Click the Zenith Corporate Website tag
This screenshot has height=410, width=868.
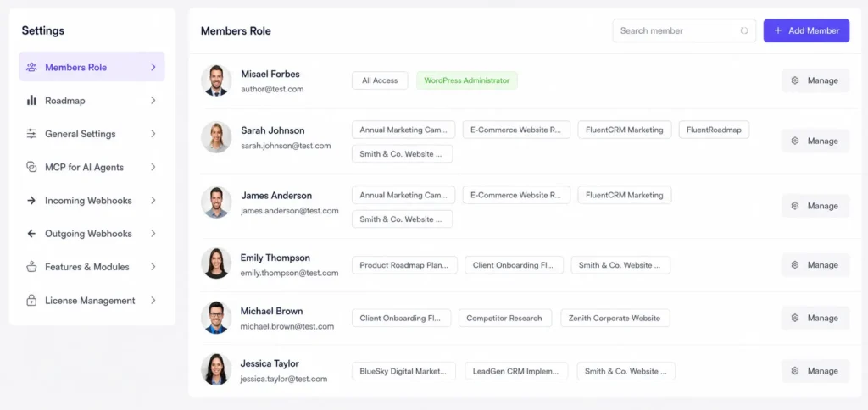click(615, 319)
